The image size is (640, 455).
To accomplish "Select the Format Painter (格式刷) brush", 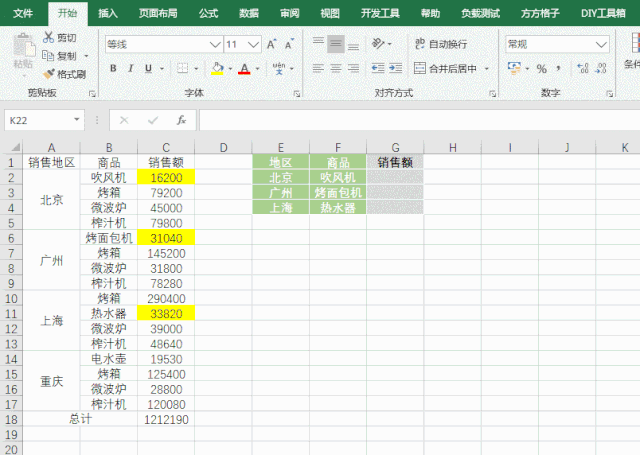I will 49,74.
